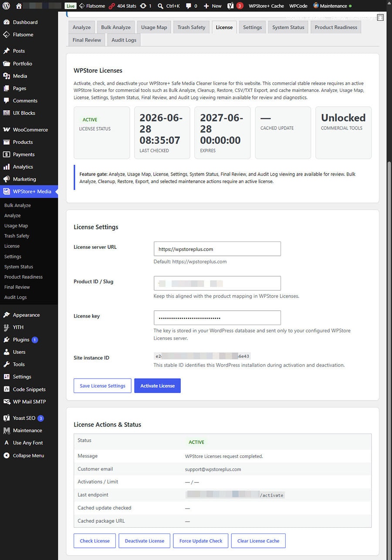Open the Usage Map tab
This screenshot has height=560, width=392.
154,27
